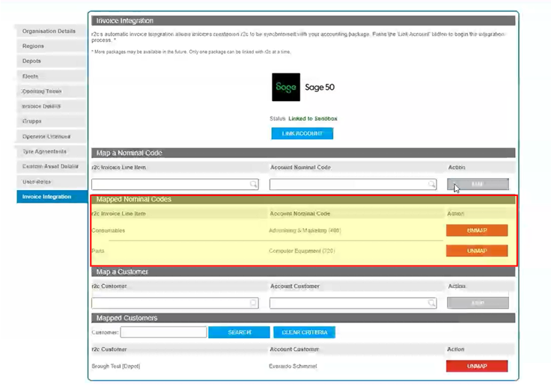Viewport: 551px width, 392px height.
Task: Select the 'Advertising & Marketing (400)' text
Action: coord(305,230)
